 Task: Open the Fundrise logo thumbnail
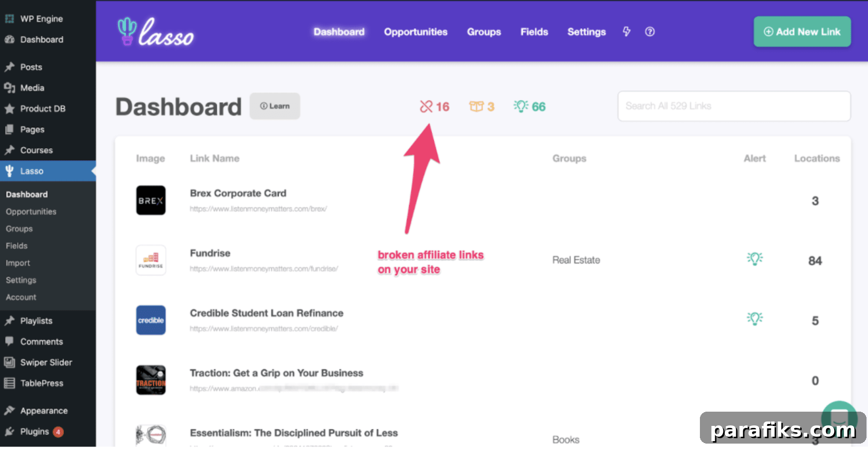pyautogui.click(x=151, y=260)
